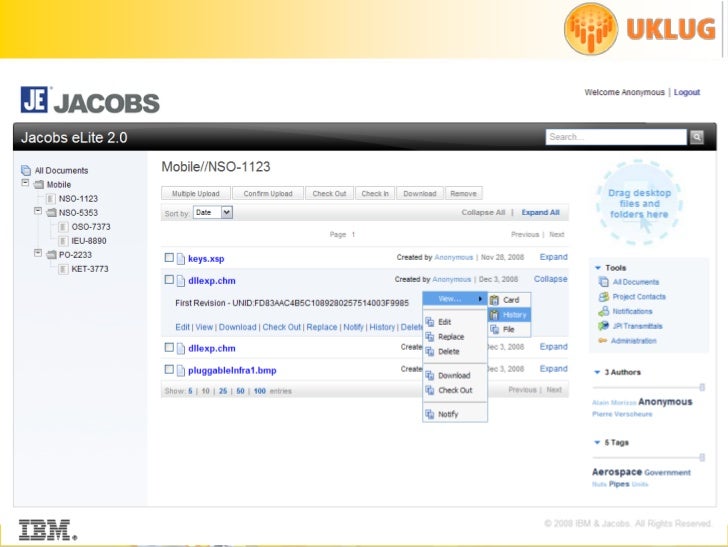Open the keys.xsp file link
Viewport: 728px width, 547px height.
[x=206, y=259]
